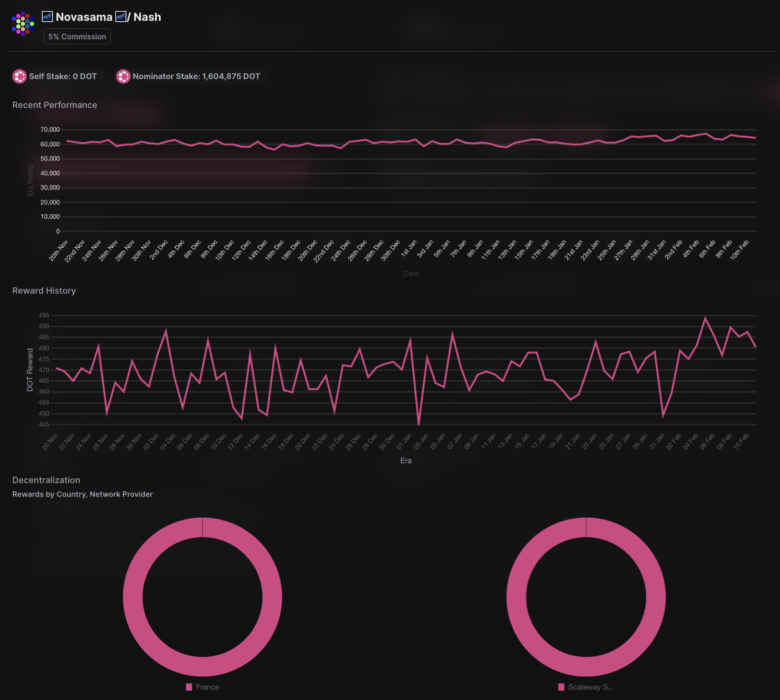Image resolution: width=780 pixels, height=700 pixels.
Task: Click the Recent Performance heading
Action: point(54,105)
